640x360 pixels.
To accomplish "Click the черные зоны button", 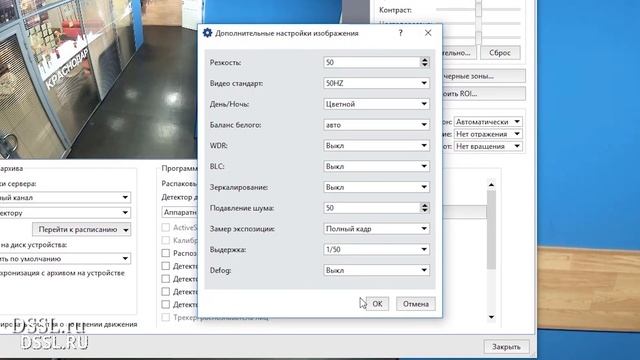I will point(484,76).
